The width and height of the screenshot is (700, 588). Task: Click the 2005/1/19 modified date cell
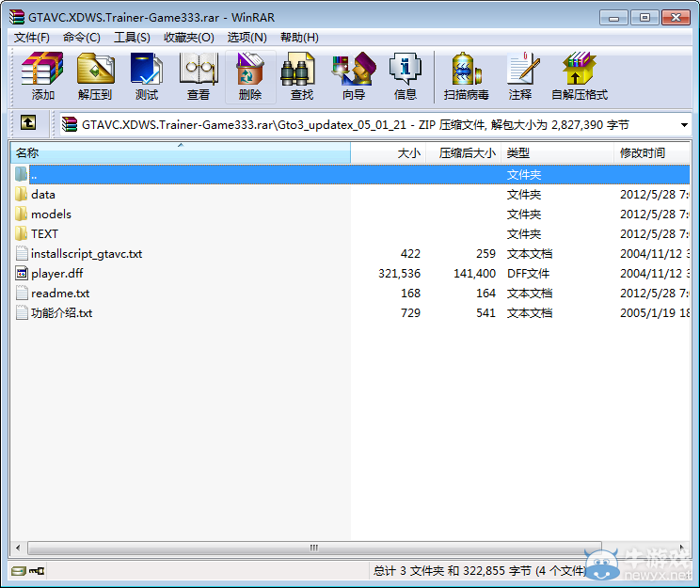655,313
